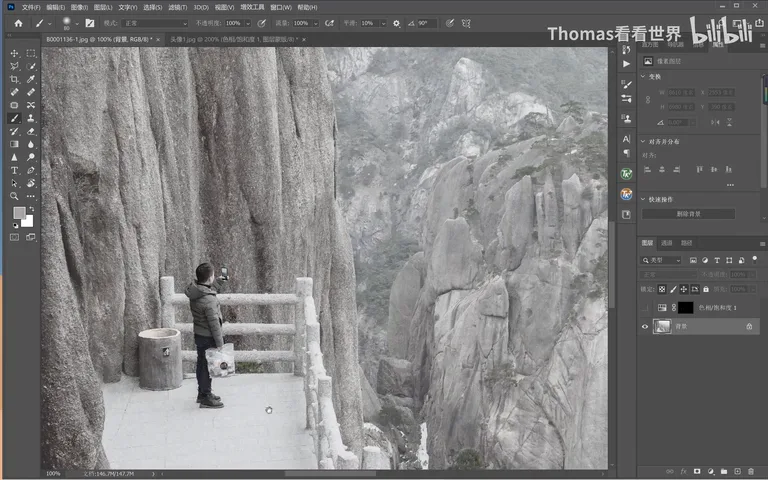Create new layer with plus icon
Viewport: 768px width, 480px height.
pyautogui.click(x=737, y=471)
